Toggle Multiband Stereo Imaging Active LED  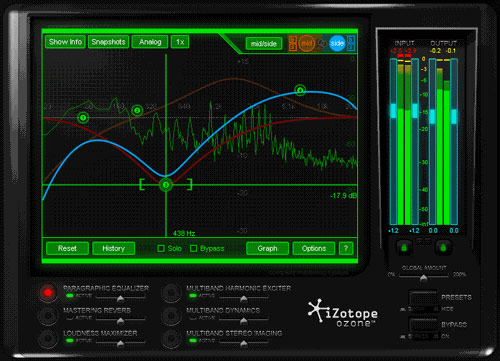click(x=193, y=340)
